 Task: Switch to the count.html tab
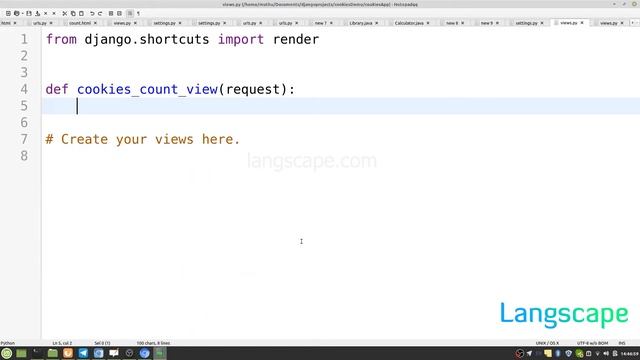pyautogui.click(x=80, y=23)
